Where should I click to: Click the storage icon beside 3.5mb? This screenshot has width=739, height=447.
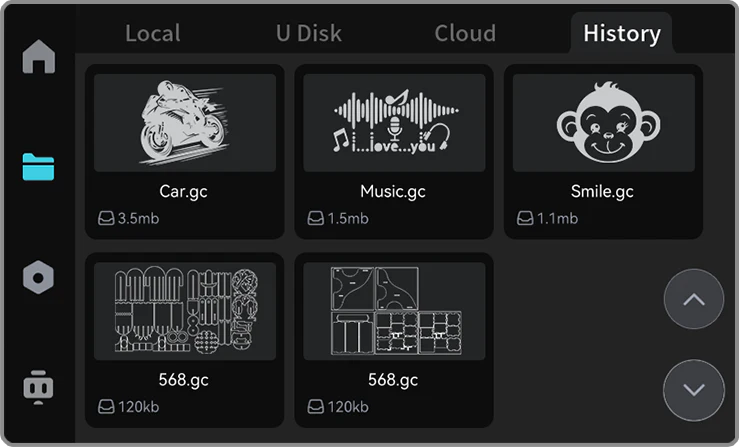[105, 218]
